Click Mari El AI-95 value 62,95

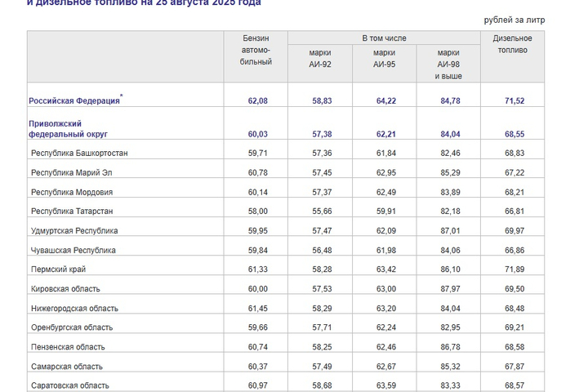[x=385, y=172]
